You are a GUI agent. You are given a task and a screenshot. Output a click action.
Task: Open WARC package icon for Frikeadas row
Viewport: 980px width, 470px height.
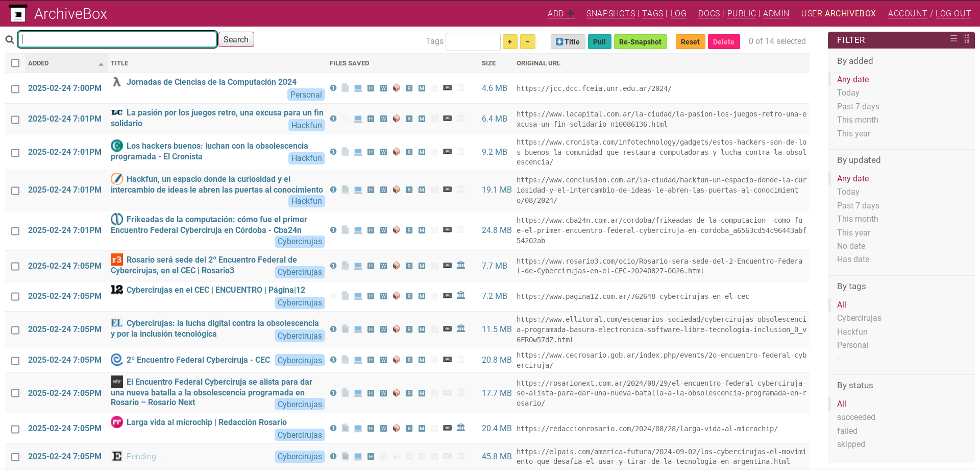397,230
